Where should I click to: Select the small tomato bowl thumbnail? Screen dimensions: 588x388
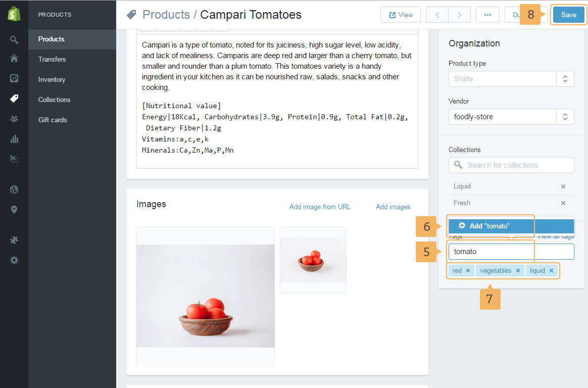click(x=313, y=260)
